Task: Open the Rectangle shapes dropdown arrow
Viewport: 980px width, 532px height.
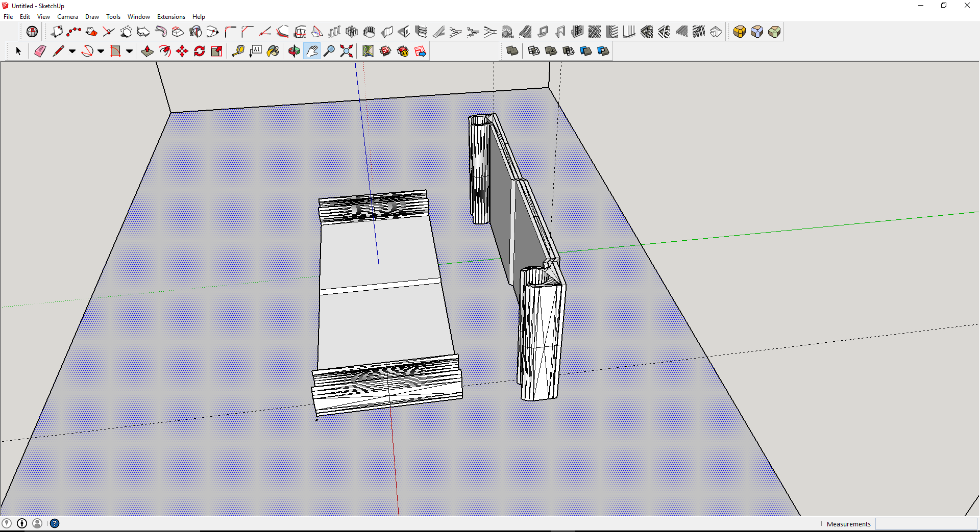Action: [129, 51]
